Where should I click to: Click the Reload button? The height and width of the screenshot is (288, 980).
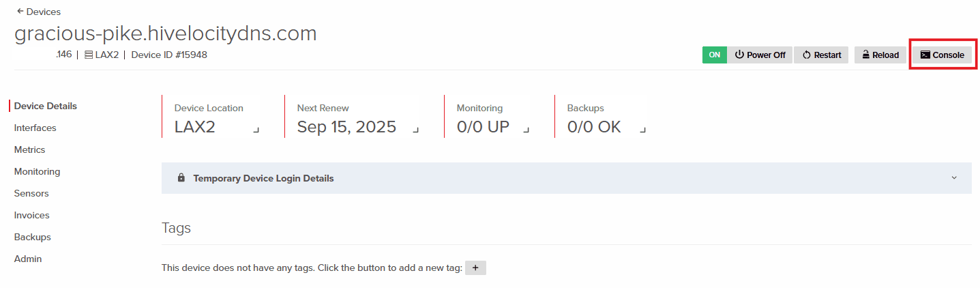(879, 55)
